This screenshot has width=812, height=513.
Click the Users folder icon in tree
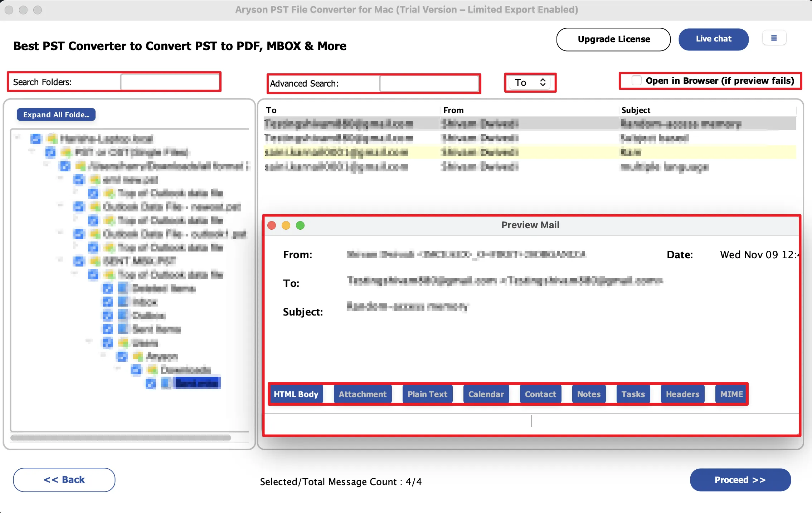123,342
